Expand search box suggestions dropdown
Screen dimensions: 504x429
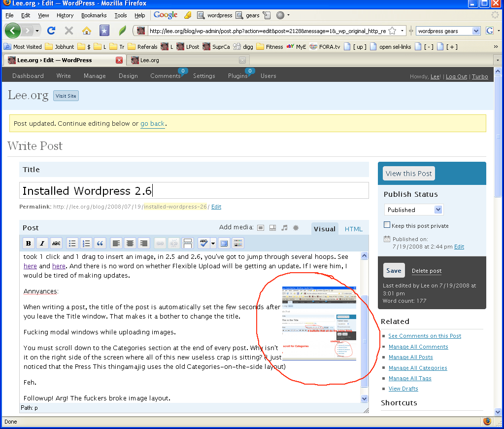coord(476,31)
